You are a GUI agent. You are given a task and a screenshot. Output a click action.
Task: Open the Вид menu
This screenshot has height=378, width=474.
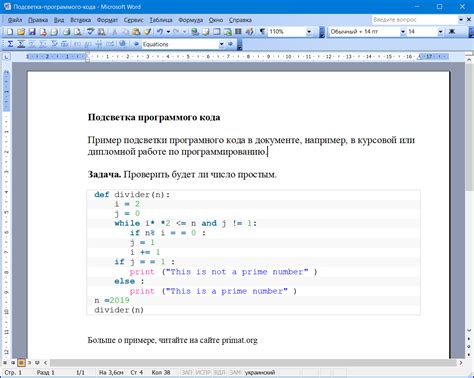59,20
